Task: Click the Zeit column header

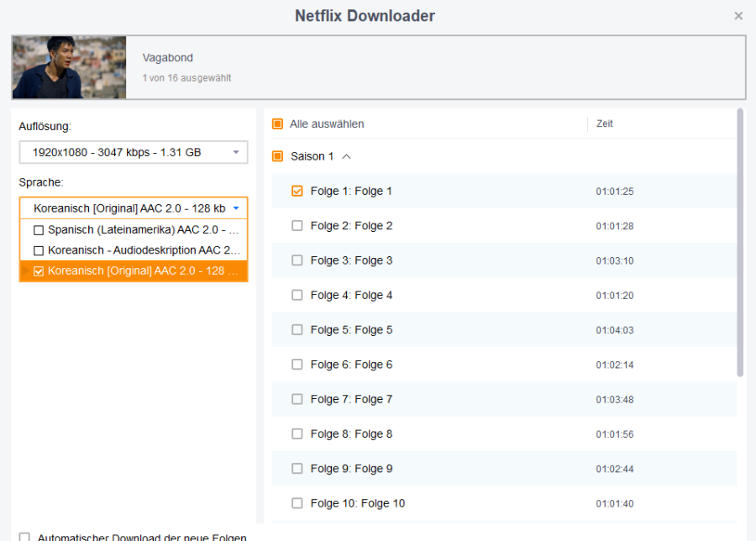Action: pyautogui.click(x=605, y=123)
